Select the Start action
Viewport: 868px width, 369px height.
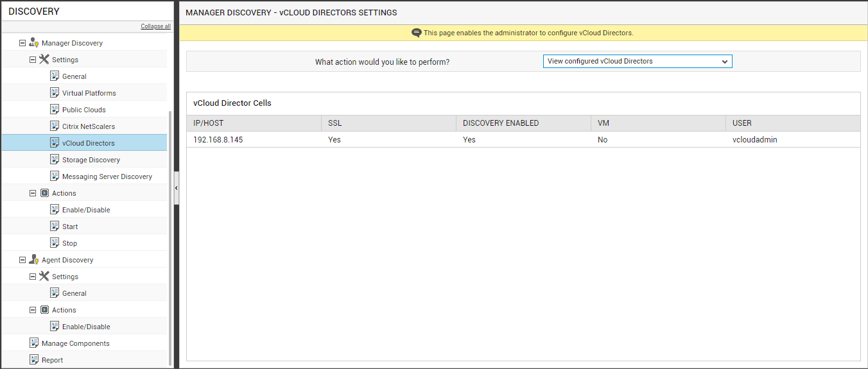70,227
